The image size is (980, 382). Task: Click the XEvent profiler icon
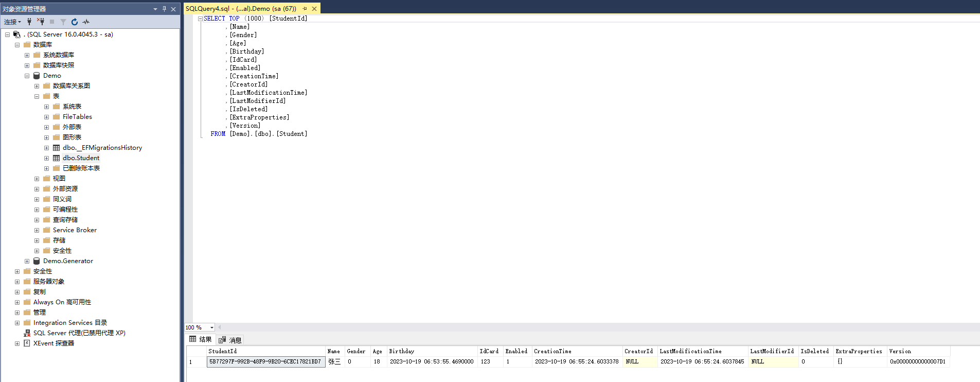tap(27, 343)
